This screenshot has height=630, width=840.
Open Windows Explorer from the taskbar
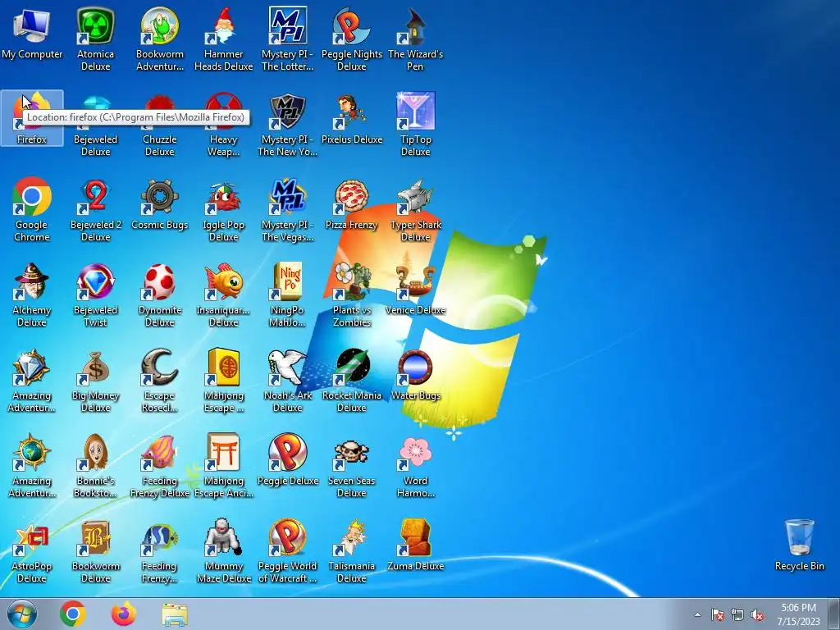pos(175,614)
